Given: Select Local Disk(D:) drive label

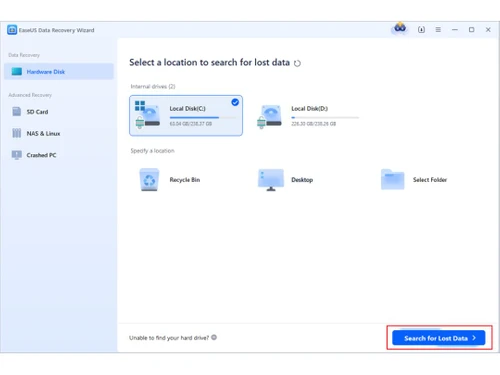Looking at the screenshot, I should 309,108.
